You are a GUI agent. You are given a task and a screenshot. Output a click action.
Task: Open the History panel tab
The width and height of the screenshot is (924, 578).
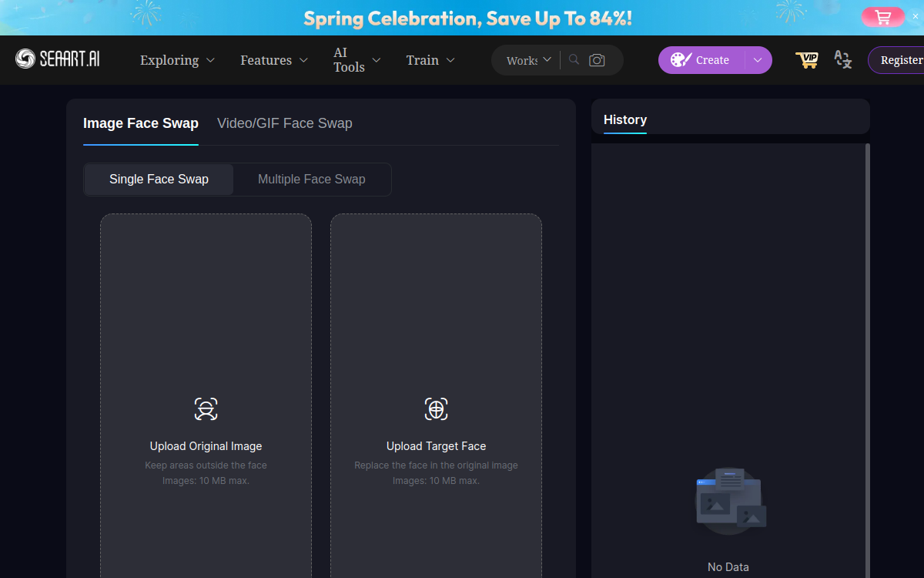coord(625,119)
